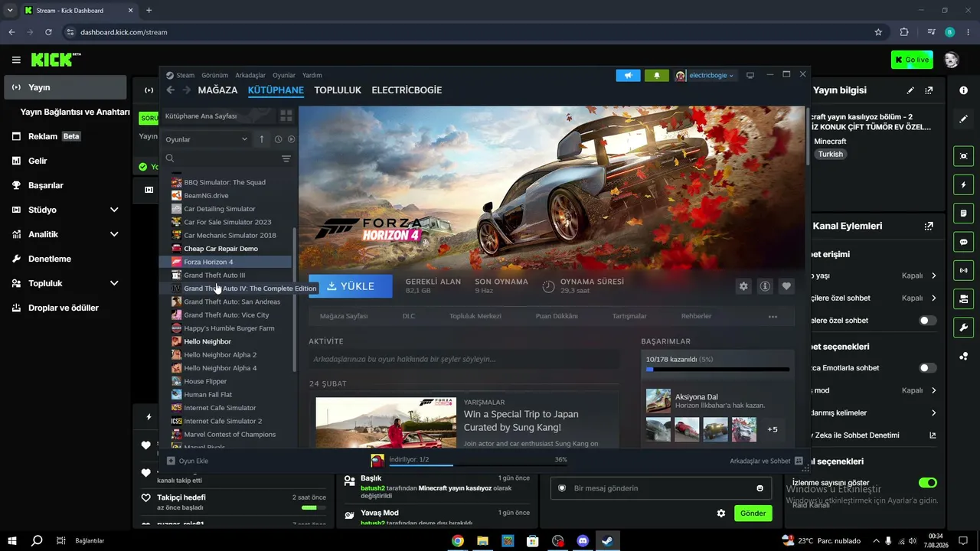This screenshot has height=551, width=980.
Task: Toggle the Emotlarla sohbet switch
Action: (927, 368)
